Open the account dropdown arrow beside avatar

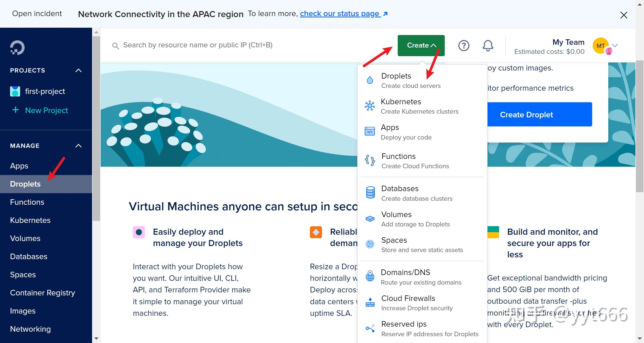615,46
